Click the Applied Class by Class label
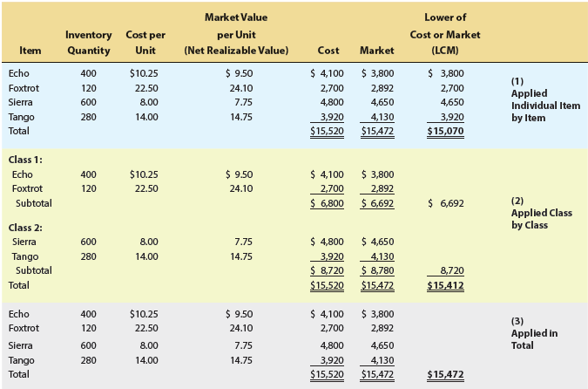Screen dimensions: 588x389 click(542, 213)
